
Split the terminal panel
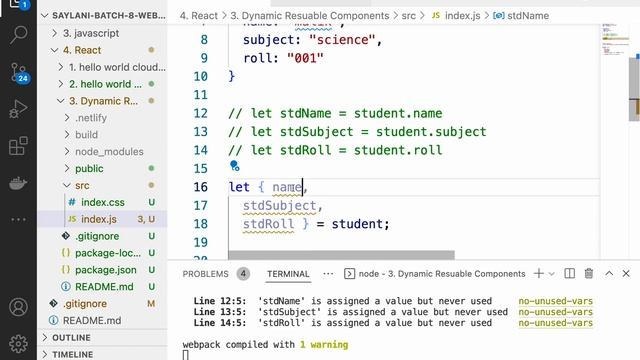pyautogui.click(x=569, y=273)
